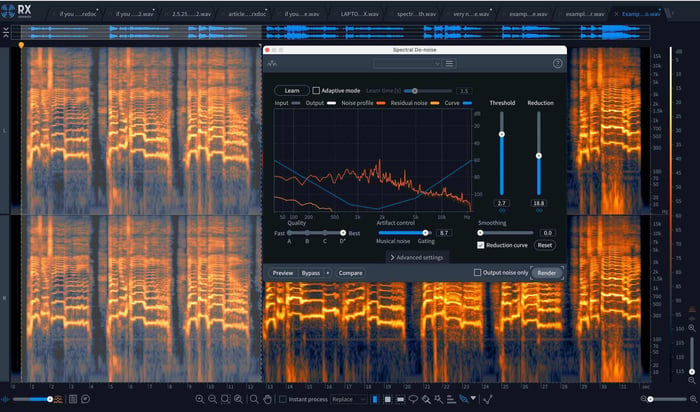Click the zoom out magnifier icon
Image resolution: width=700 pixels, height=412 pixels.
pos(212,399)
